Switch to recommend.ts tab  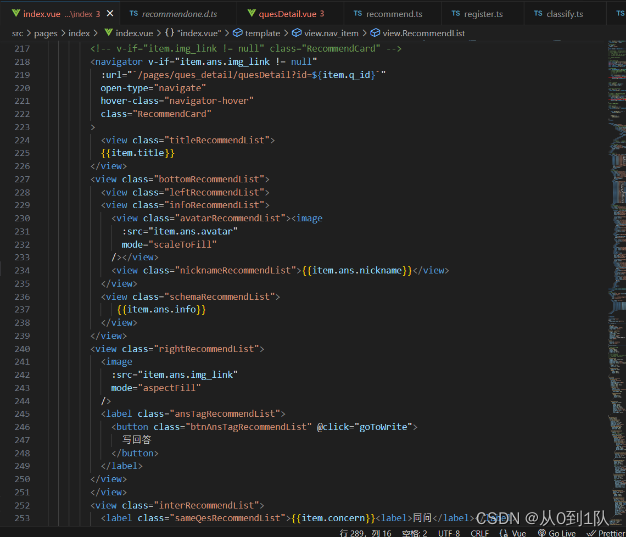pos(394,14)
